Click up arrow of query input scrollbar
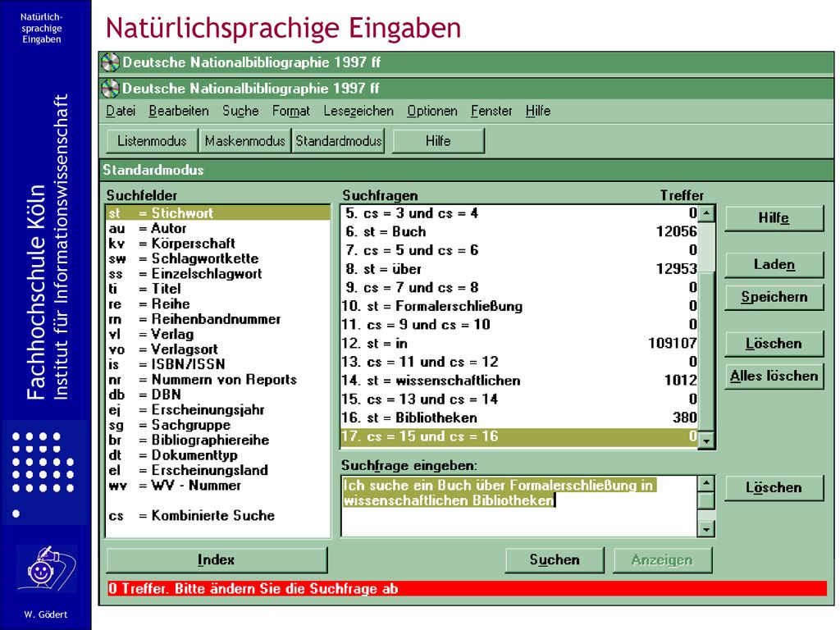The image size is (840, 630). tap(706, 484)
